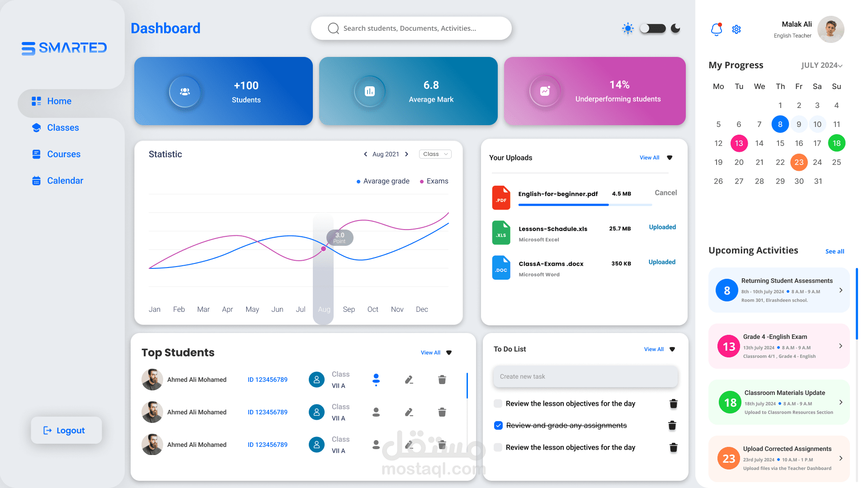
Task: Open See all for Upcoming Activities
Action: [x=835, y=251]
